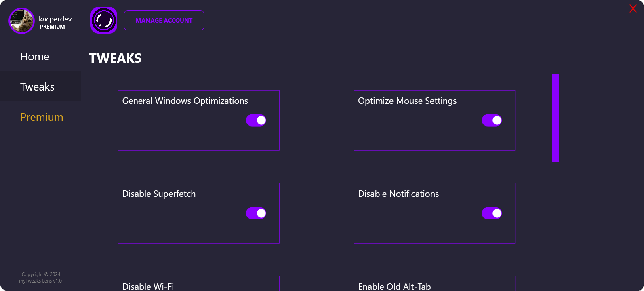Click the Optimize Mouse Settings title text
The width and height of the screenshot is (644, 291).
coord(407,101)
